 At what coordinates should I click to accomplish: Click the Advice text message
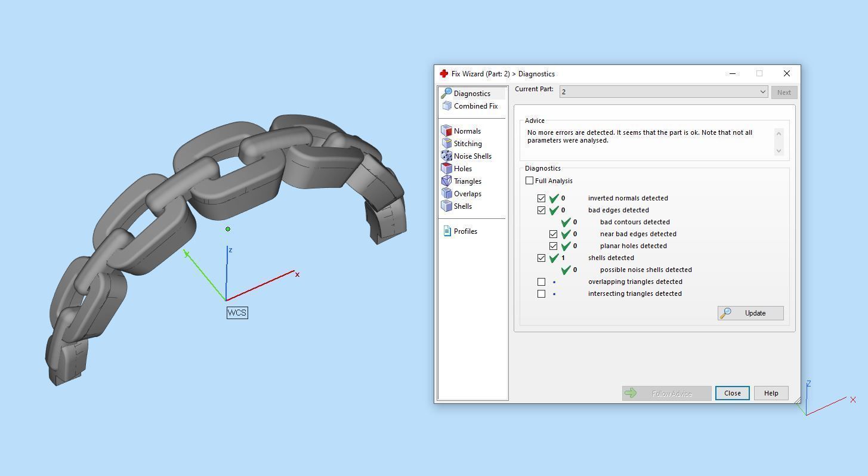pyautogui.click(x=640, y=137)
